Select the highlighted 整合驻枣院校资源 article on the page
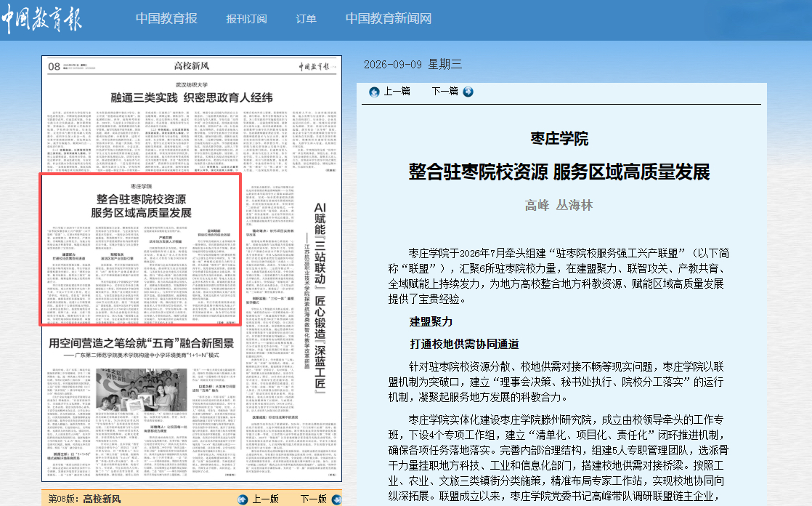This screenshot has width=812, height=506. coord(140,250)
